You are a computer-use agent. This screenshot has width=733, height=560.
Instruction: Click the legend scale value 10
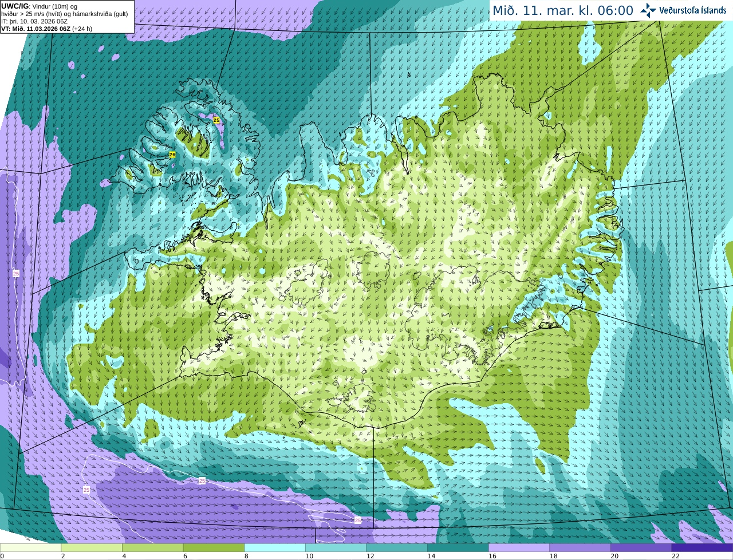coord(309,556)
